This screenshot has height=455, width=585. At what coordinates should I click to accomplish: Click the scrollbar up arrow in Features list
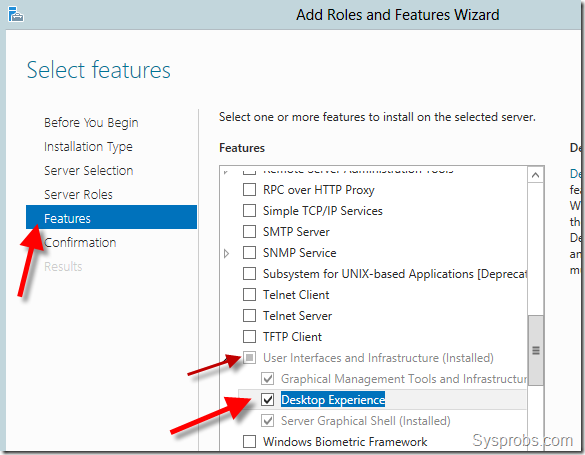coord(535,175)
